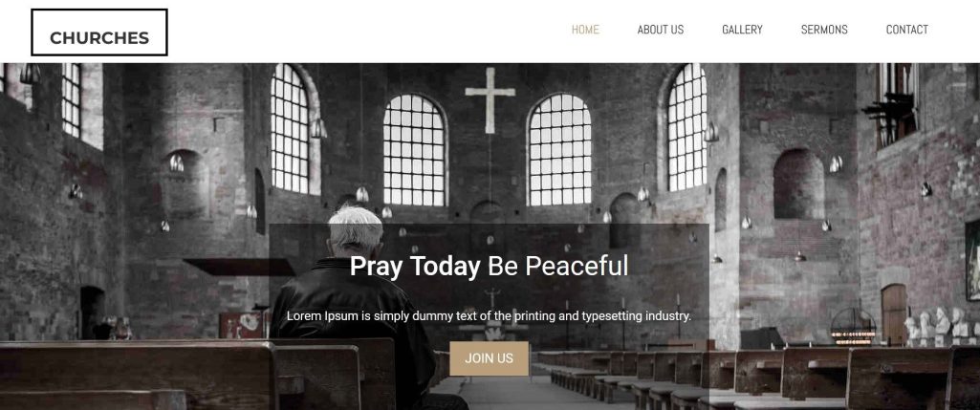Viewport: 980px width, 410px height.
Task: Click the tall arched window behind the man
Action: coord(291,129)
